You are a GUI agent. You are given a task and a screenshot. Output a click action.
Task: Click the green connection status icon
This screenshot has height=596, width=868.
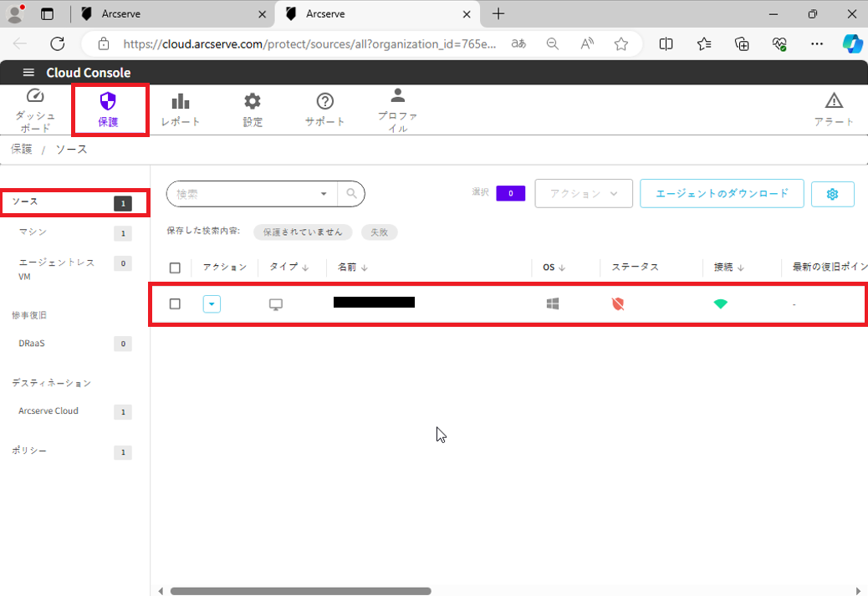point(720,303)
